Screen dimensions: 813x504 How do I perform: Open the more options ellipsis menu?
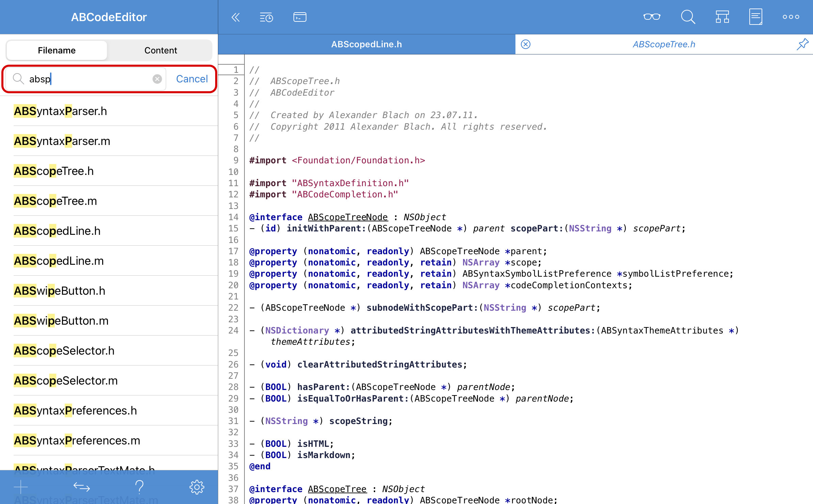tap(791, 17)
